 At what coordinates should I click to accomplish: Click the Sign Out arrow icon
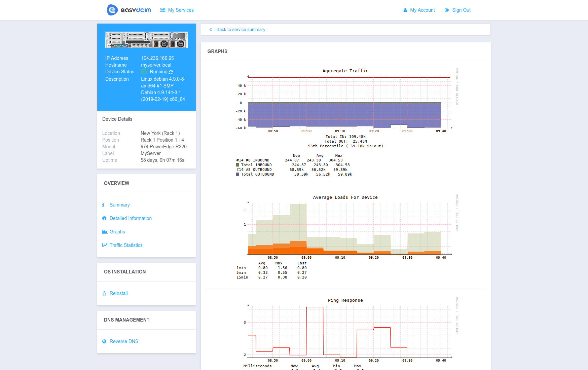447,10
